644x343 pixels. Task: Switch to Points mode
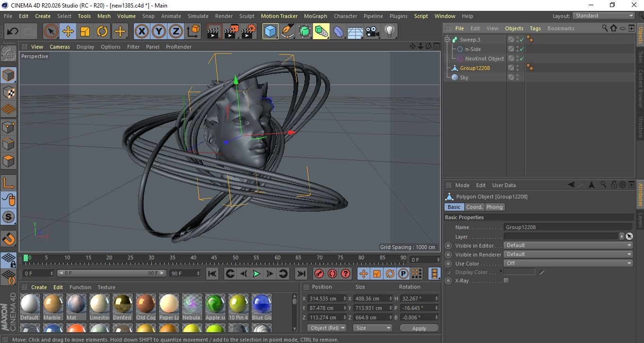(9, 127)
